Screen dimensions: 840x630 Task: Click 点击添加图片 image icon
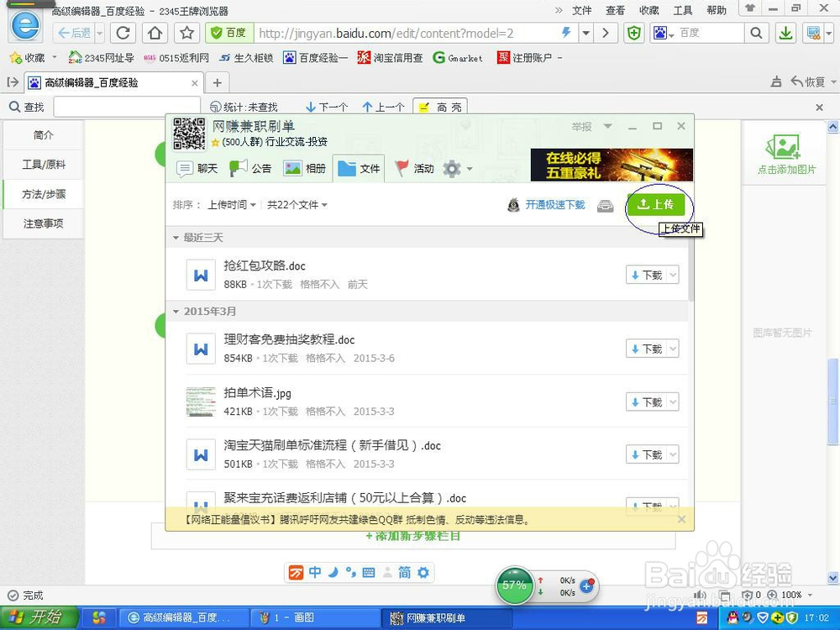[783, 146]
